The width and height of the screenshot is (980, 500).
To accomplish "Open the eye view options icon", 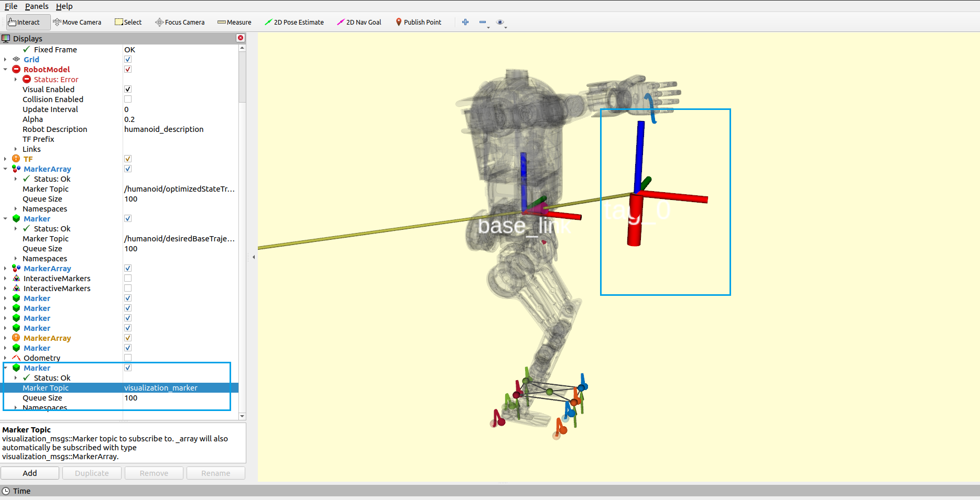I will [500, 22].
